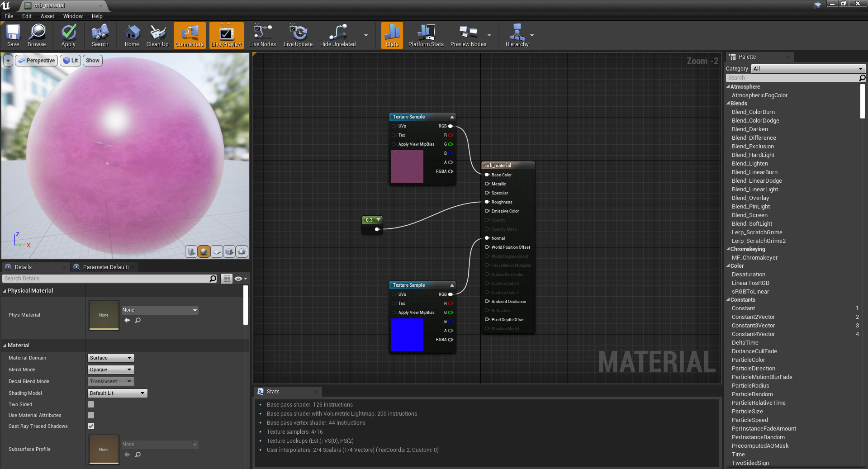Check Use Material Attributes option
This screenshot has height=469, width=868.
click(91, 415)
